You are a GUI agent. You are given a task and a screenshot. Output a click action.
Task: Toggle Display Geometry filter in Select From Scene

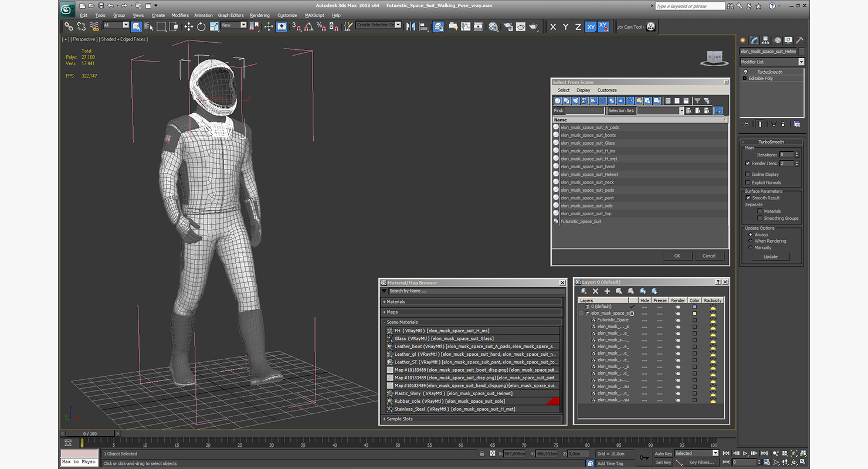[x=558, y=100]
